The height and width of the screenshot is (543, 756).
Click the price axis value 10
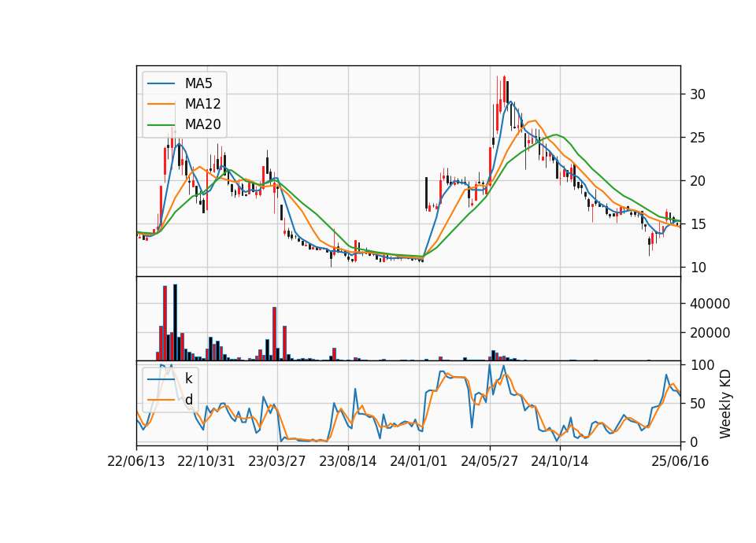tap(698, 268)
